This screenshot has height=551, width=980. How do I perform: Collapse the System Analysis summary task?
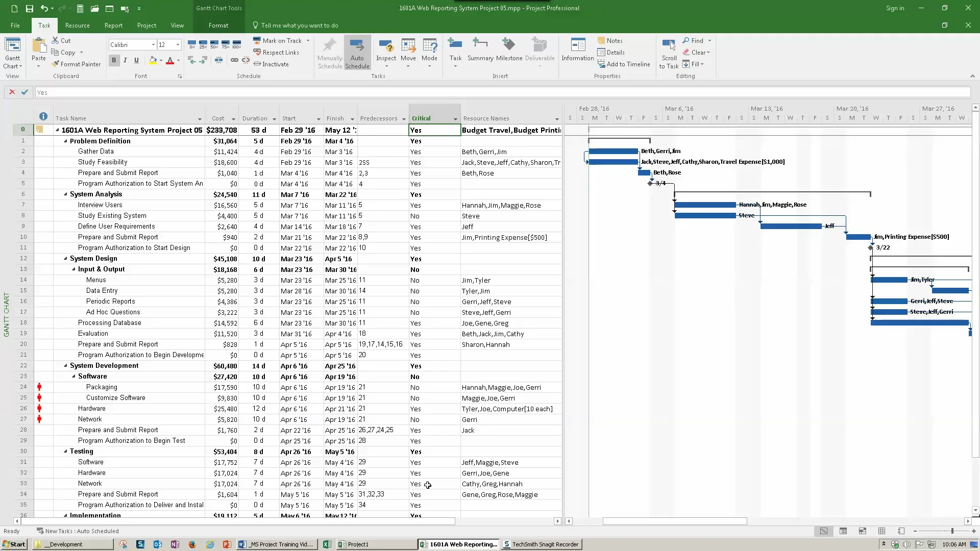click(65, 194)
